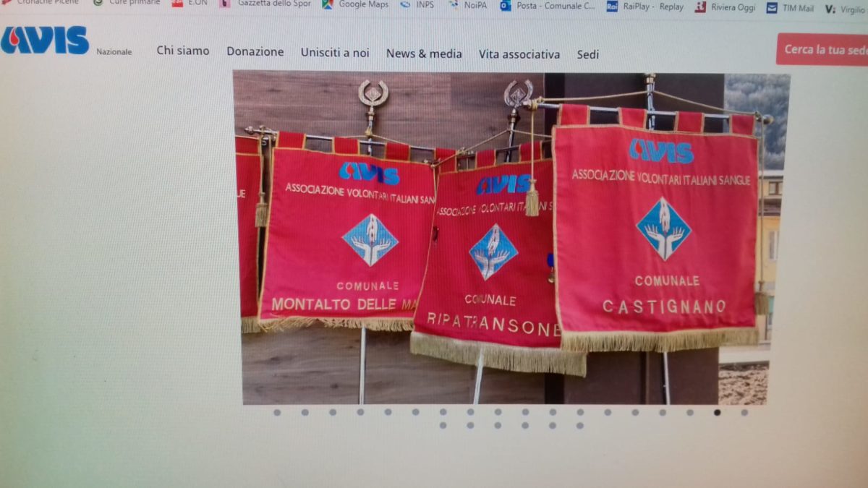This screenshot has height=488, width=868.
Task: Select the last carousel dot in the top row
Action: tap(744, 413)
